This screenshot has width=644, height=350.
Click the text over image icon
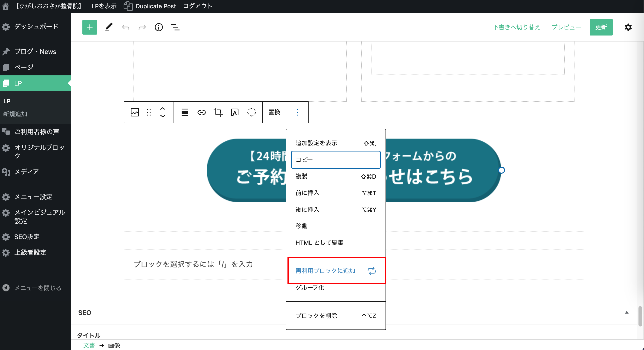click(235, 112)
